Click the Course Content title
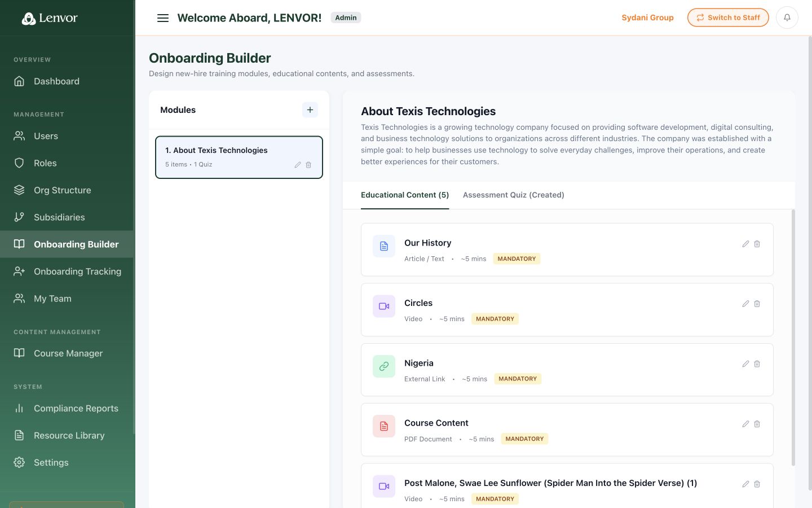The height and width of the screenshot is (508, 812). tap(436, 423)
